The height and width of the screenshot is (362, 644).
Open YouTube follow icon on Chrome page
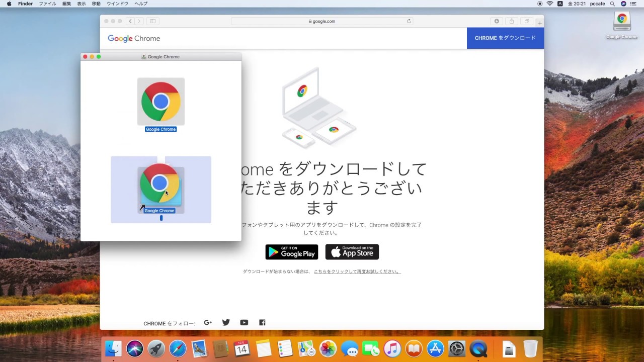(244, 323)
